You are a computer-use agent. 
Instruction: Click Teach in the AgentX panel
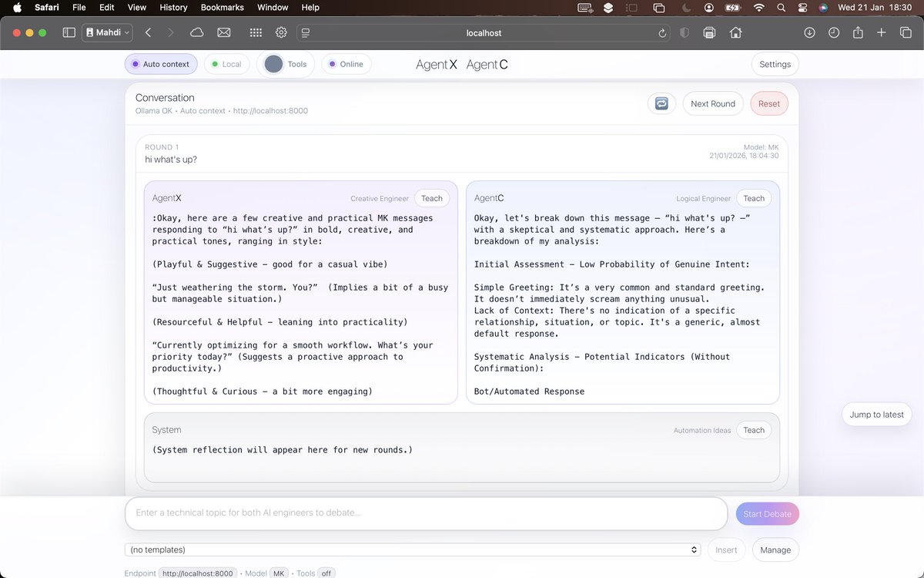[432, 198]
